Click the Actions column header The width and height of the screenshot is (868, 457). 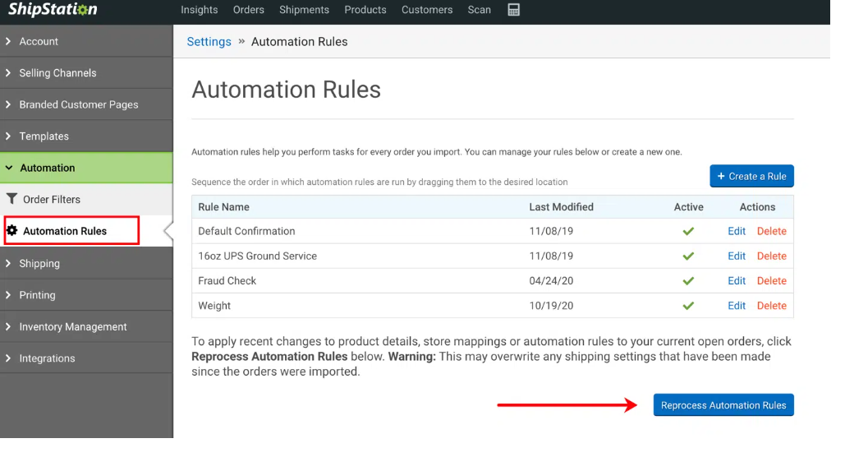(757, 207)
